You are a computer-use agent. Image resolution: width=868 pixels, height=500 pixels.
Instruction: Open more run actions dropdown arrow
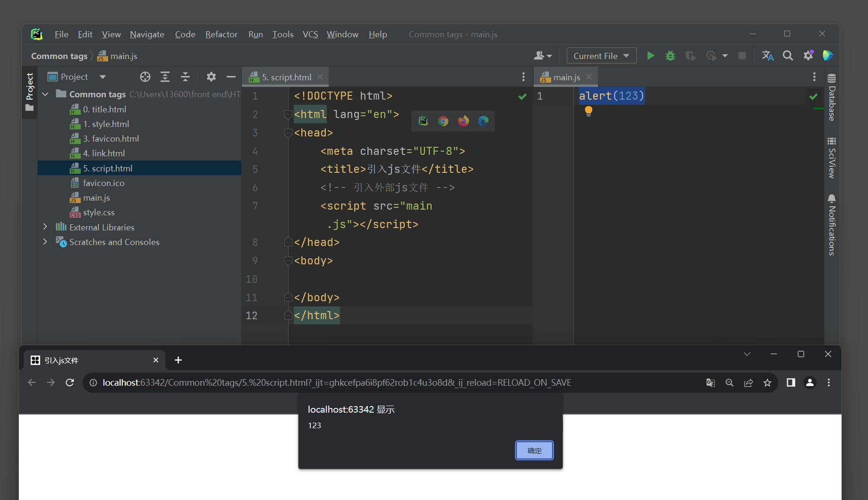point(725,56)
